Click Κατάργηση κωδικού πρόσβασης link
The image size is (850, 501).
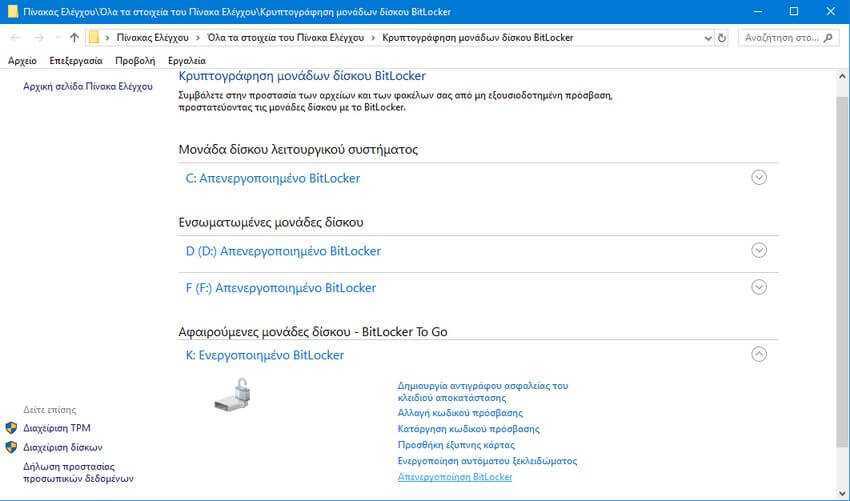coord(468,428)
